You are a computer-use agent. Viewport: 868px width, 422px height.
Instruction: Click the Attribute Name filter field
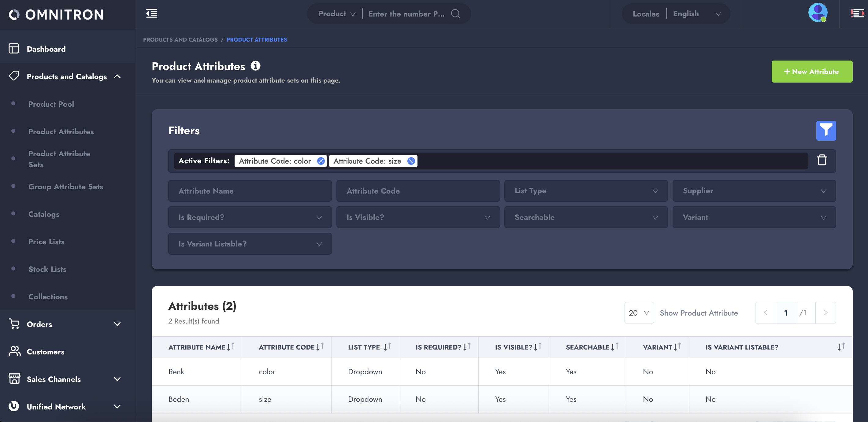(250, 191)
